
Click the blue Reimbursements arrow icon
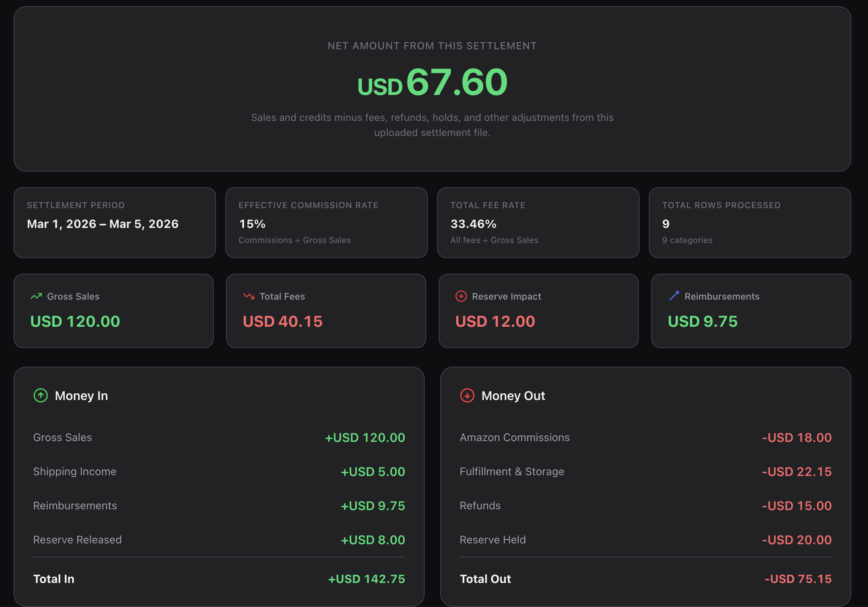click(674, 296)
